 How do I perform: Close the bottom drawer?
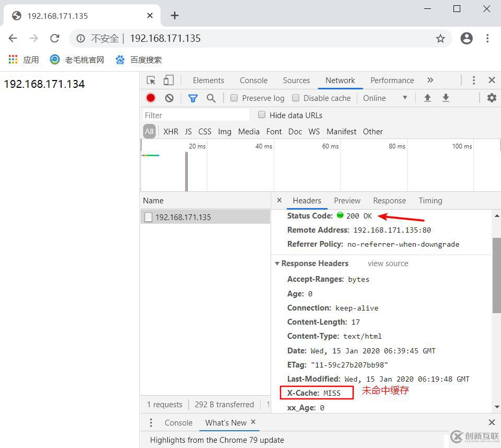(x=492, y=422)
